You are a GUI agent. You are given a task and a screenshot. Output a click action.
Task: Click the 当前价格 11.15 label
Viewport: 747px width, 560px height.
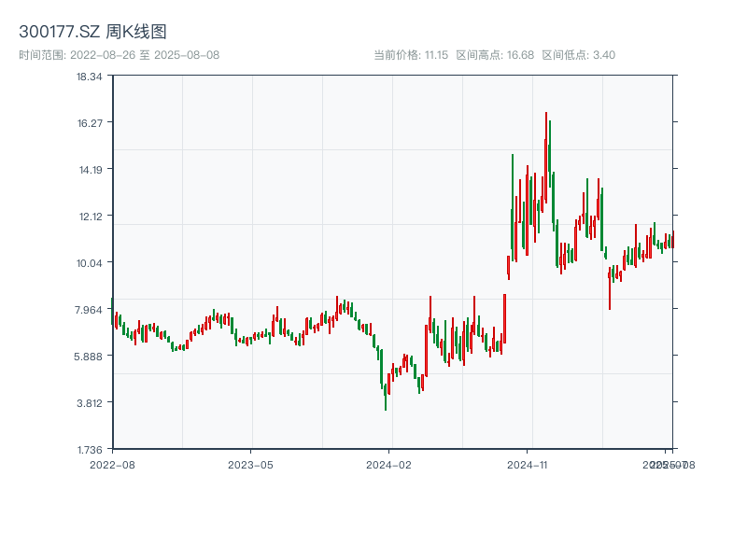411,55
